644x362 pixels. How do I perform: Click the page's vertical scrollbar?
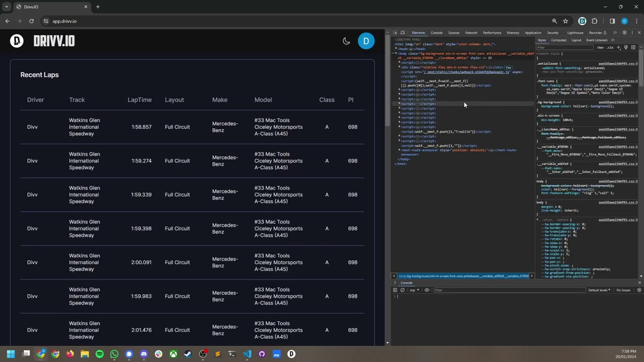tap(387, 80)
